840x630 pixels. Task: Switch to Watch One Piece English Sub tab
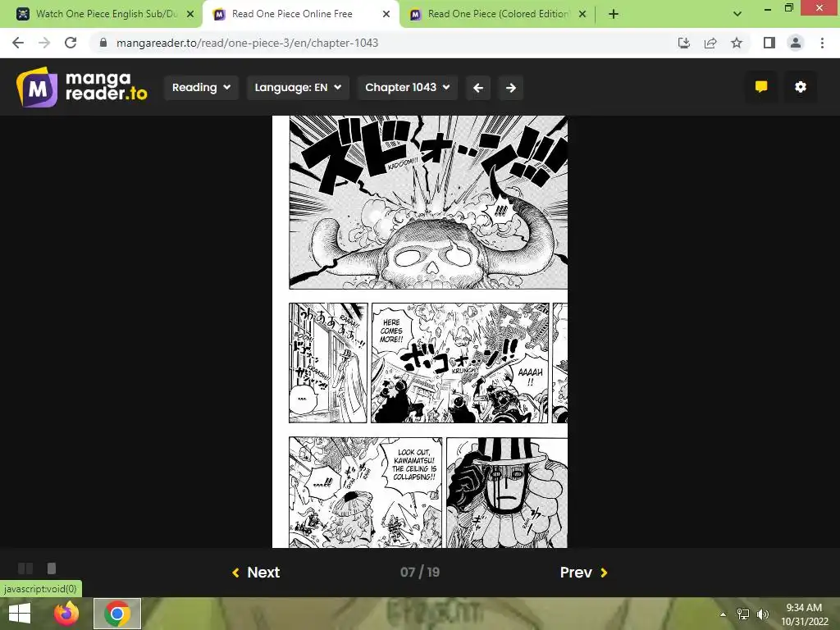point(106,14)
